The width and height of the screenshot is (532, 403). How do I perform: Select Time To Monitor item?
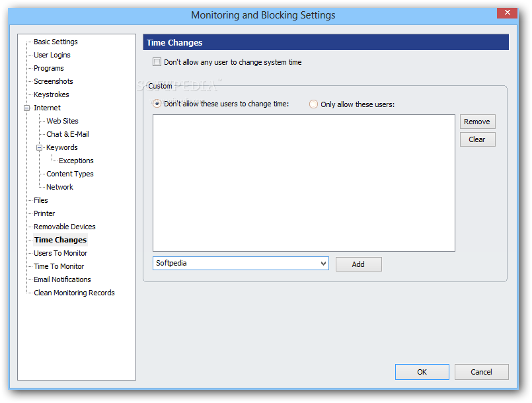pos(59,267)
